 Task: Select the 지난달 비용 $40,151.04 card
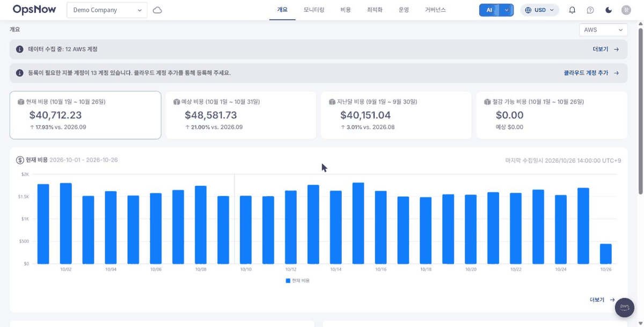(397, 115)
